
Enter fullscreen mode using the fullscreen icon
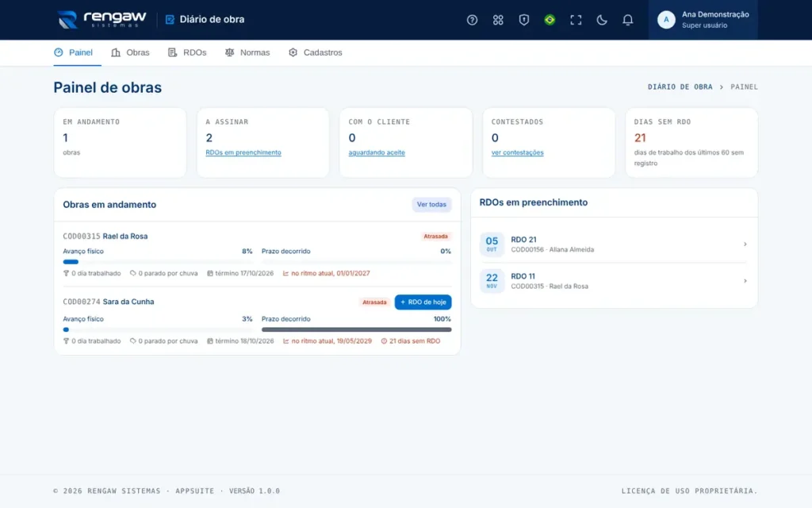[576, 20]
